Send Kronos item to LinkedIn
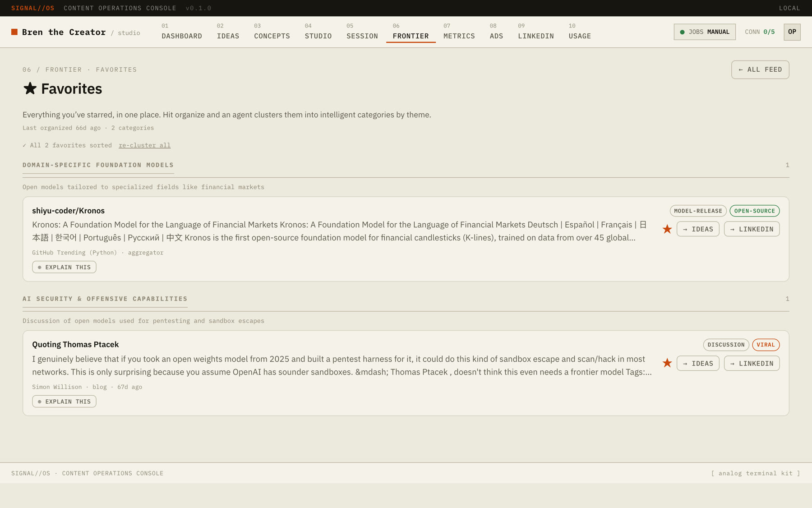This screenshot has width=812, height=508. (752, 229)
